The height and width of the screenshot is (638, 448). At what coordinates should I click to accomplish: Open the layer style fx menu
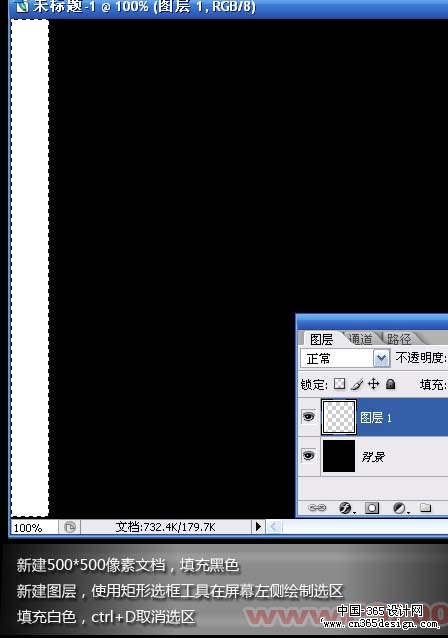[x=345, y=508]
